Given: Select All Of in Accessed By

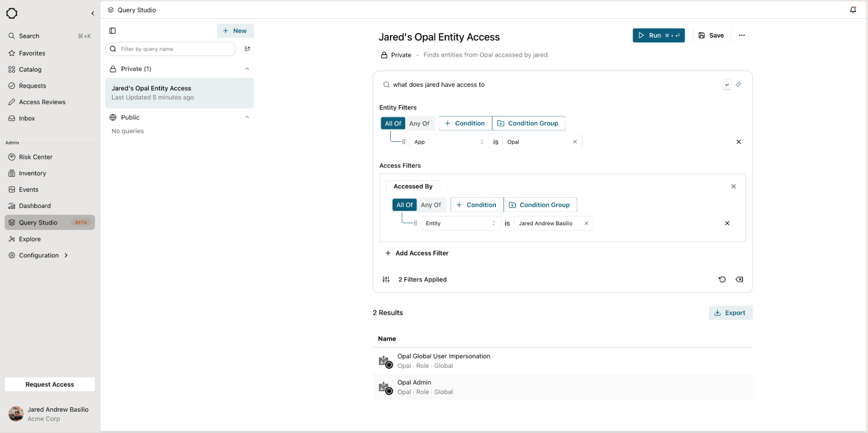Looking at the screenshot, I should [405, 205].
